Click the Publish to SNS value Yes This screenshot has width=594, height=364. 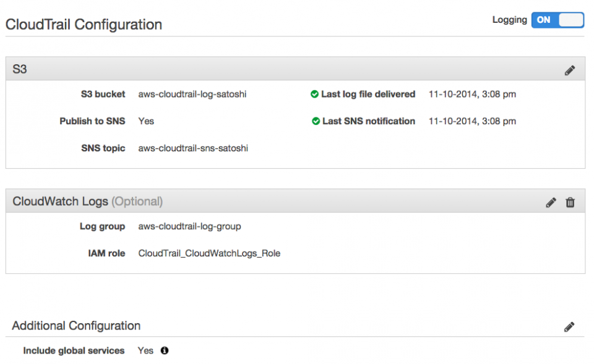pos(146,121)
